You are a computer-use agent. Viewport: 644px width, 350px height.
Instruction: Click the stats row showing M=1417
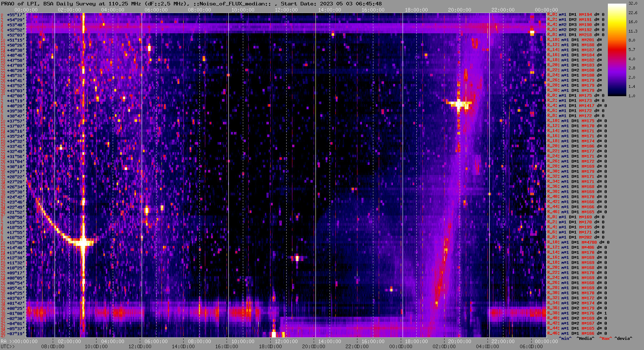[x=577, y=106]
